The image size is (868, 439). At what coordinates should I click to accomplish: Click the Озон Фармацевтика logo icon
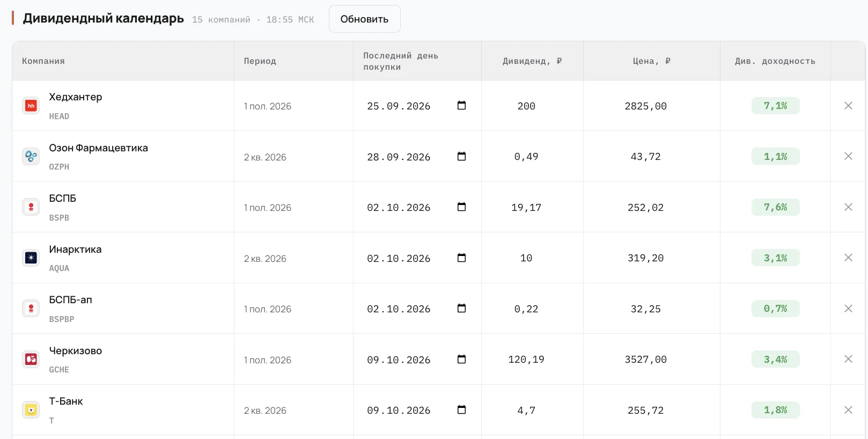(x=31, y=156)
